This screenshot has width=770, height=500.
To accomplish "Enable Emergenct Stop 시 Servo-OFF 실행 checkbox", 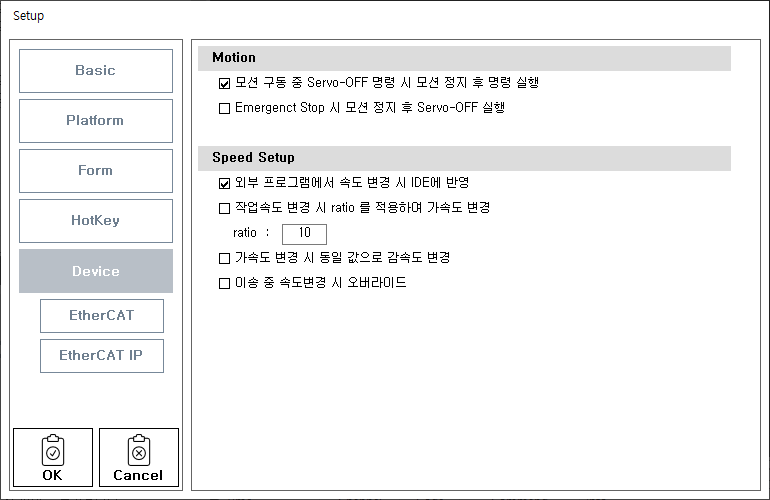I will click(x=224, y=108).
